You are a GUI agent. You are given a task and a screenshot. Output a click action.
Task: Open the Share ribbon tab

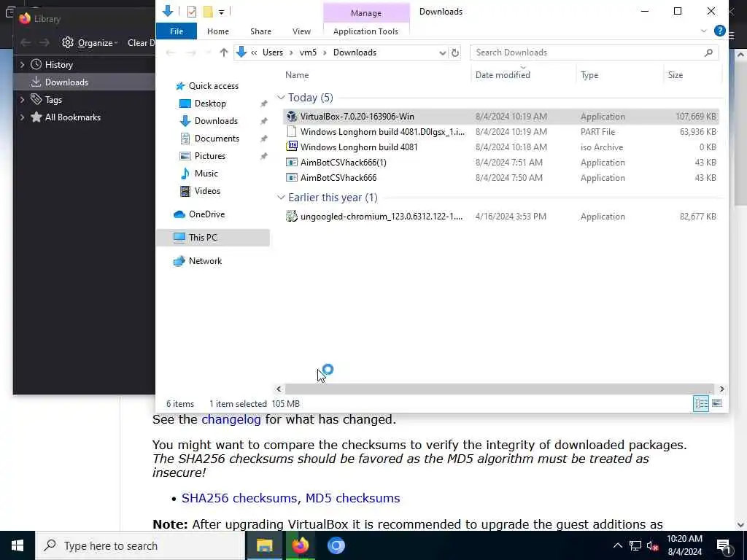click(x=260, y=31)
